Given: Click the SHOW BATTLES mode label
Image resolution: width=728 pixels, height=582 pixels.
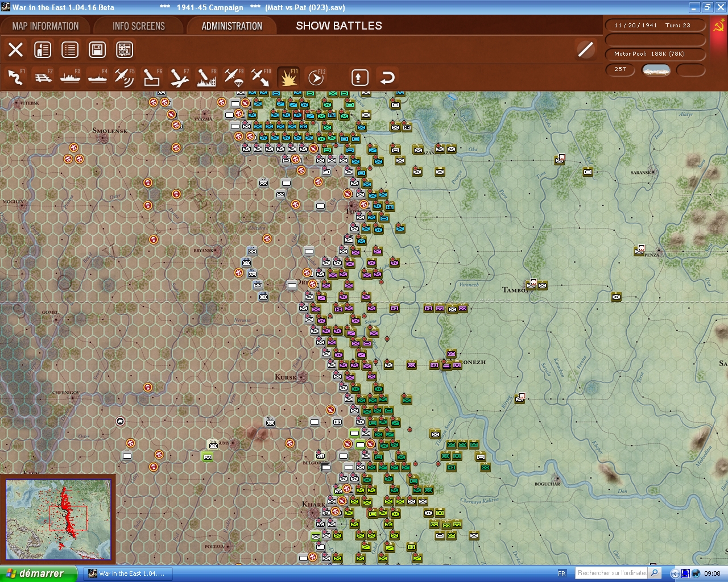Looking at the screenshot, I should click(339, 26).
